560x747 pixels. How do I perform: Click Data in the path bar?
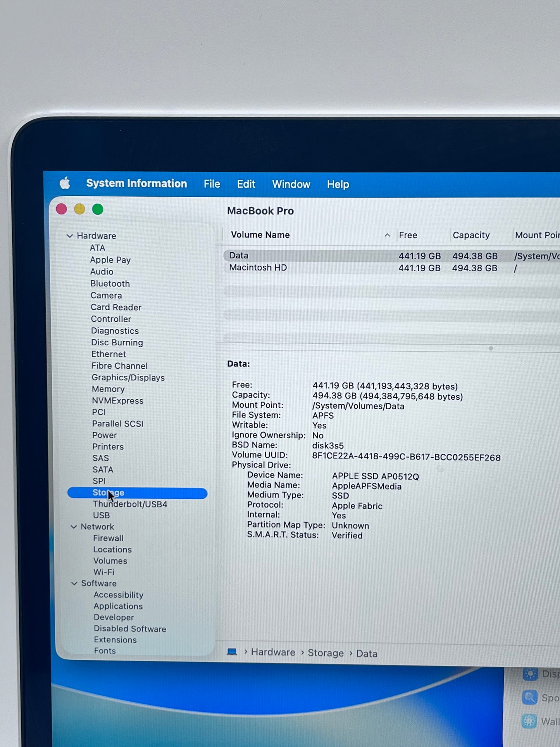point(367,653)
